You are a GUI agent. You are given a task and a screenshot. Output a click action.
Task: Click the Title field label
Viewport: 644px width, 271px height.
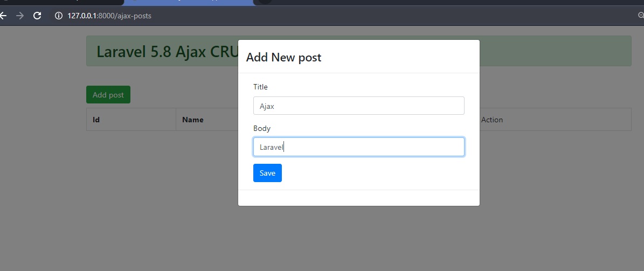coord(260,87)
